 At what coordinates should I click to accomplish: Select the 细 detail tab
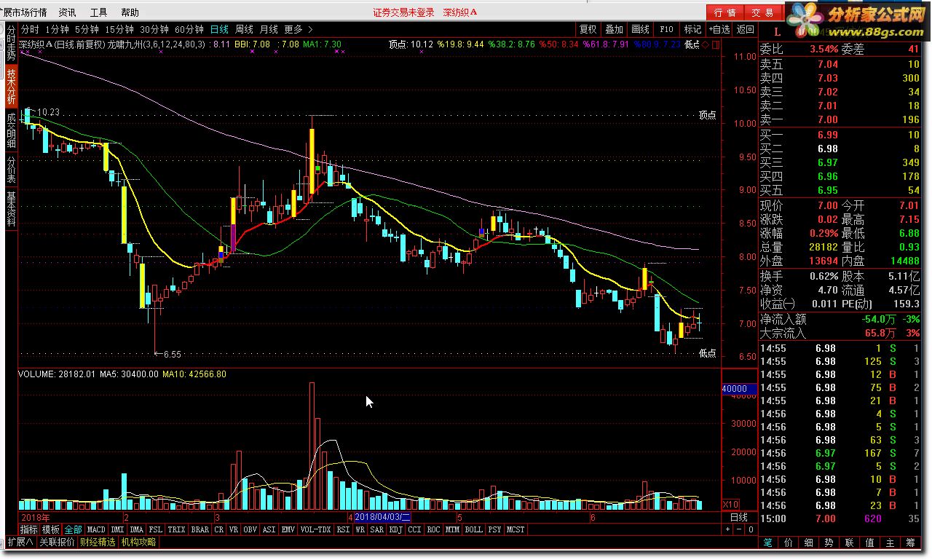click(809, 543)
